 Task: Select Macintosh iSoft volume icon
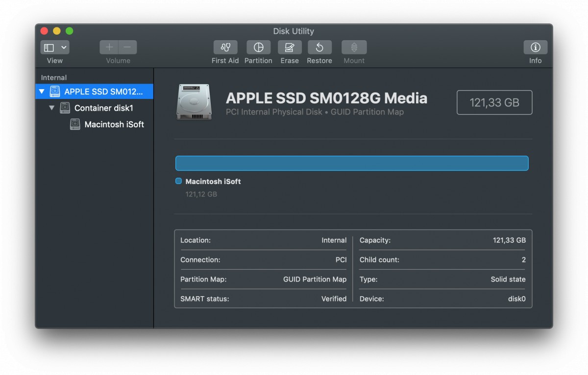75,124
